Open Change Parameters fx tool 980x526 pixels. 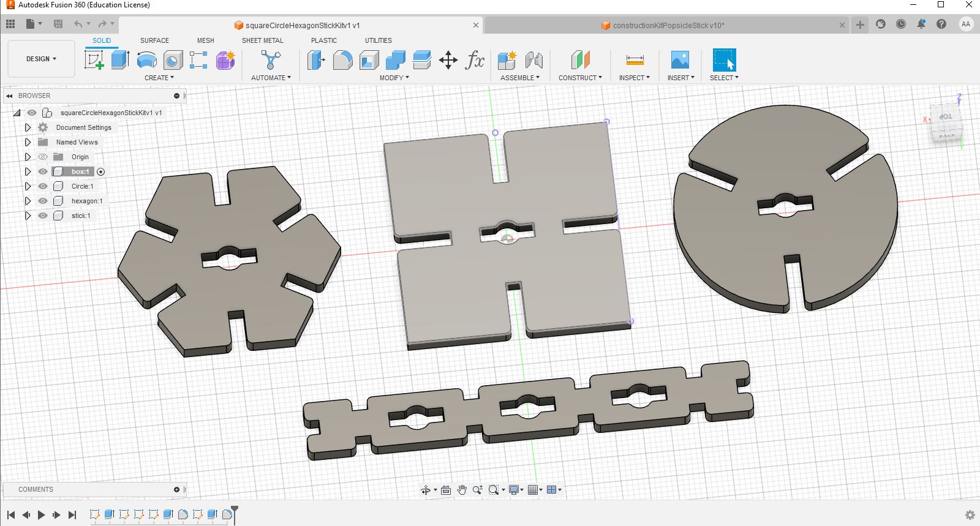pos(475,60)
